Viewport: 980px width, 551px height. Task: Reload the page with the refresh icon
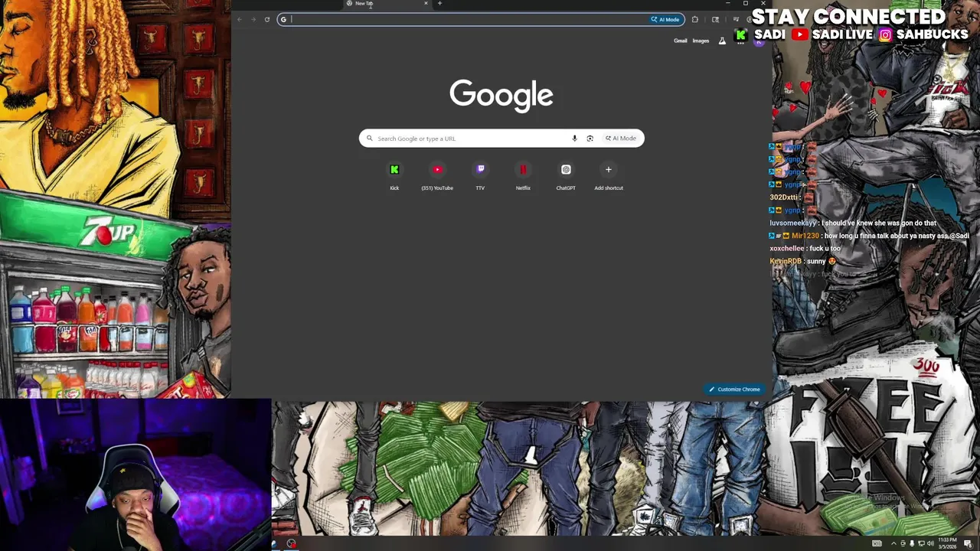[266, 19]
